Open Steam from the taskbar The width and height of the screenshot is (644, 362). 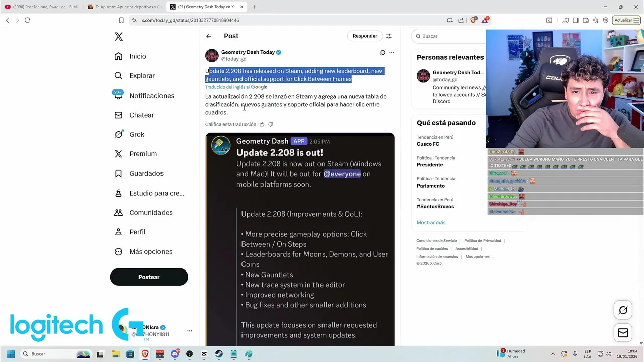(x=219, y=354)
